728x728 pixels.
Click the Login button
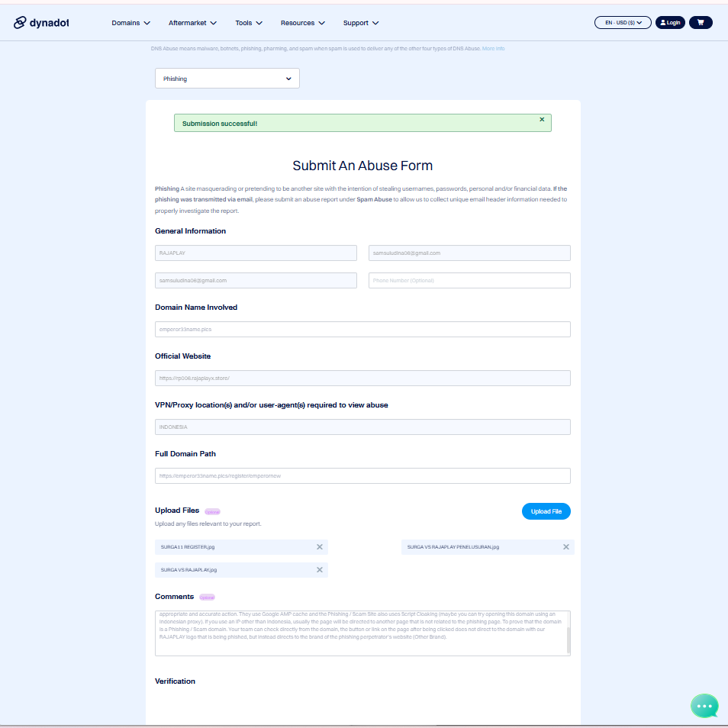click(x=670, y=22)
